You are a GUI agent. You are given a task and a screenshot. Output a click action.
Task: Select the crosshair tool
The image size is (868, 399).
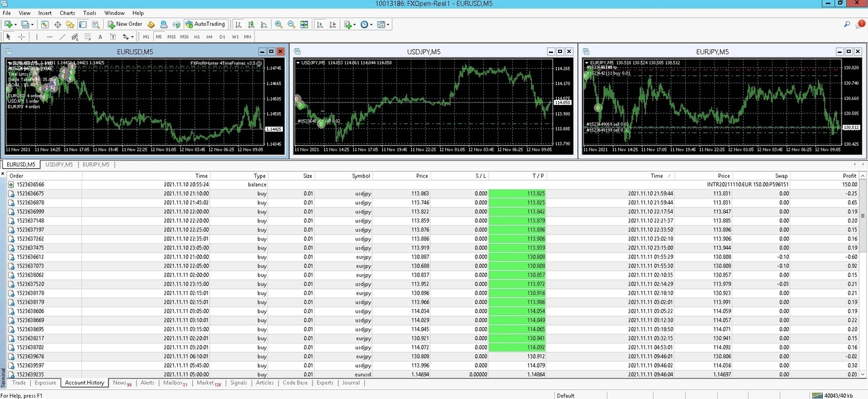pyautogui.click(x=22, y=37)
